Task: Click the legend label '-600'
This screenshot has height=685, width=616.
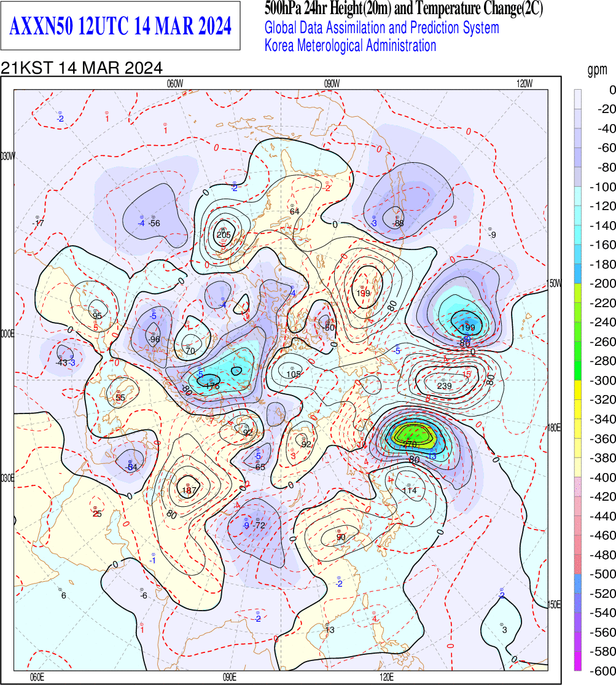Action: (602, 671)
